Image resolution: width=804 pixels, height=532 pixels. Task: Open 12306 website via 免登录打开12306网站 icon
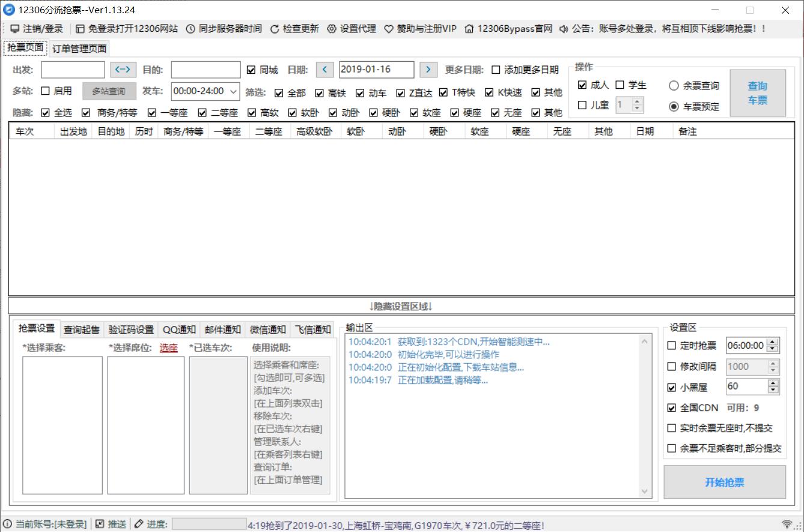point(79,28)
